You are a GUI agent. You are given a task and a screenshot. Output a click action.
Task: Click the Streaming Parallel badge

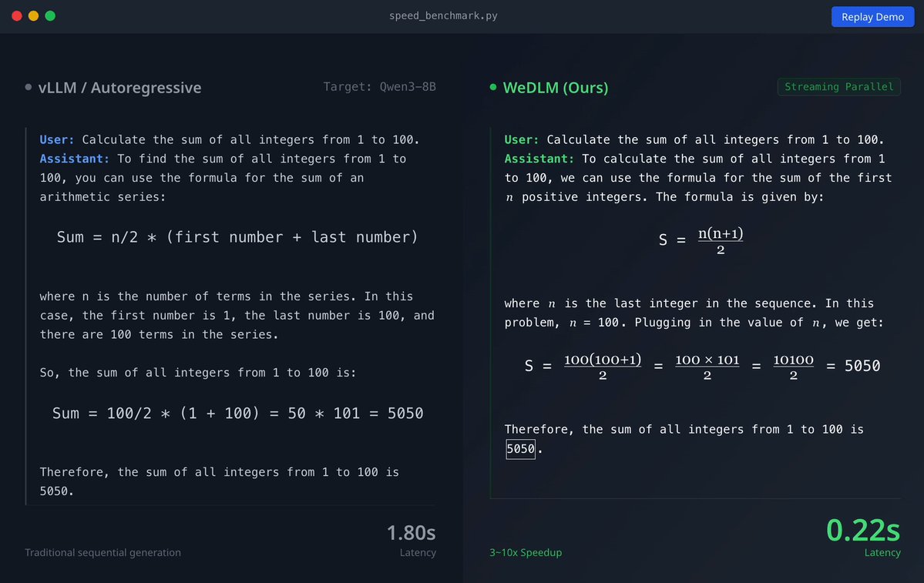coord(838,87)
